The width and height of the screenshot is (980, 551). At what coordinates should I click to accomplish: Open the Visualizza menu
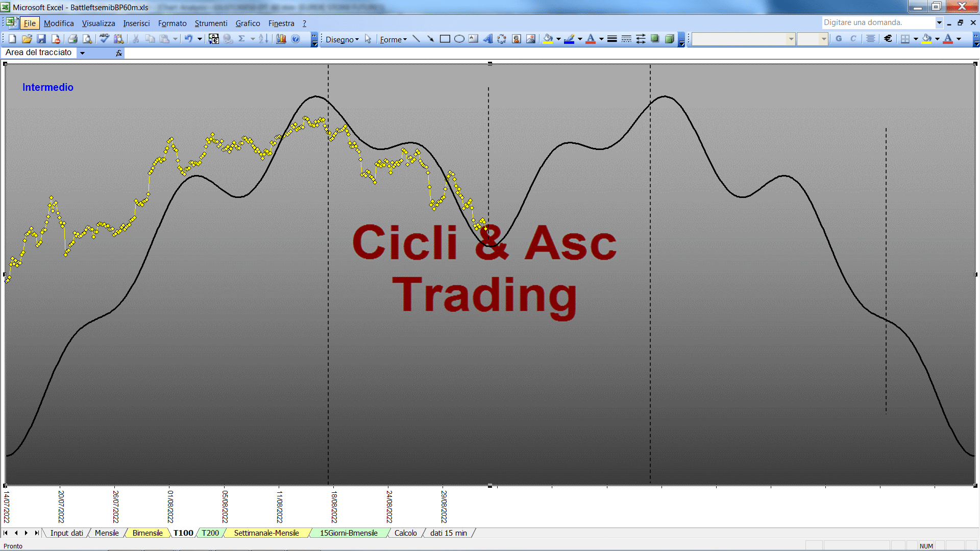point(99,23)
